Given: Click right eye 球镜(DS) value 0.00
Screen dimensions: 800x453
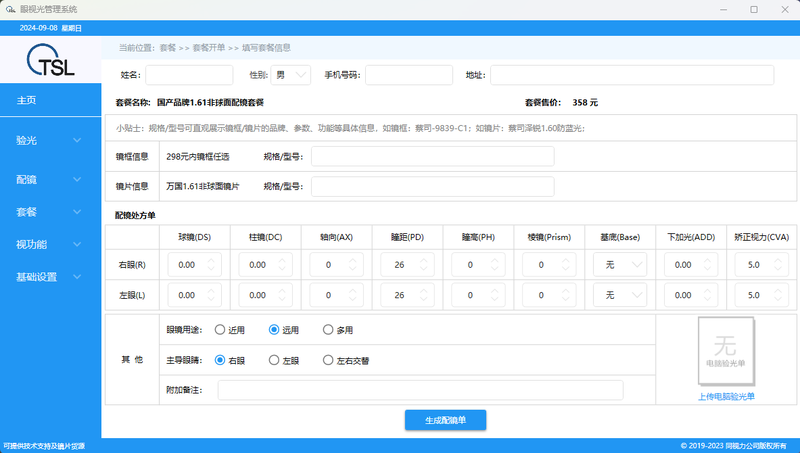Looking at the screenshot, I should click(187, 265).
